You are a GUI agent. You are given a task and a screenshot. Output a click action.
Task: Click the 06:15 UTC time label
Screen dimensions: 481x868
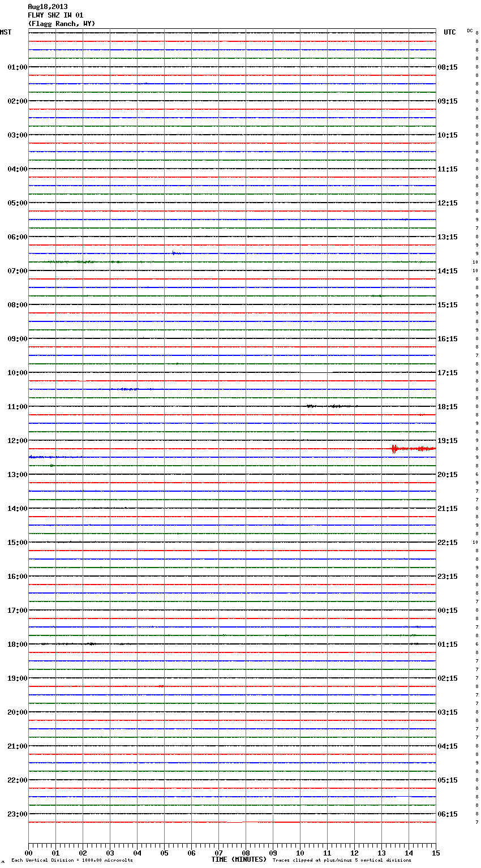tap(448, 814)
